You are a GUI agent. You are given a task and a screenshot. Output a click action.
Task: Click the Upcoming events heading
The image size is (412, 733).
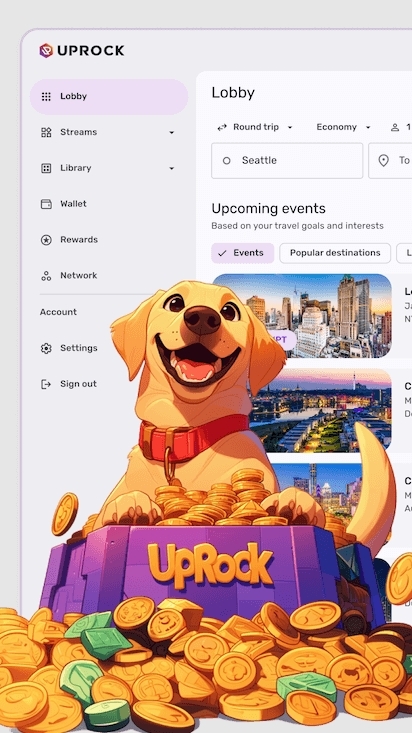pyautogui.click(x=268, y=208)
